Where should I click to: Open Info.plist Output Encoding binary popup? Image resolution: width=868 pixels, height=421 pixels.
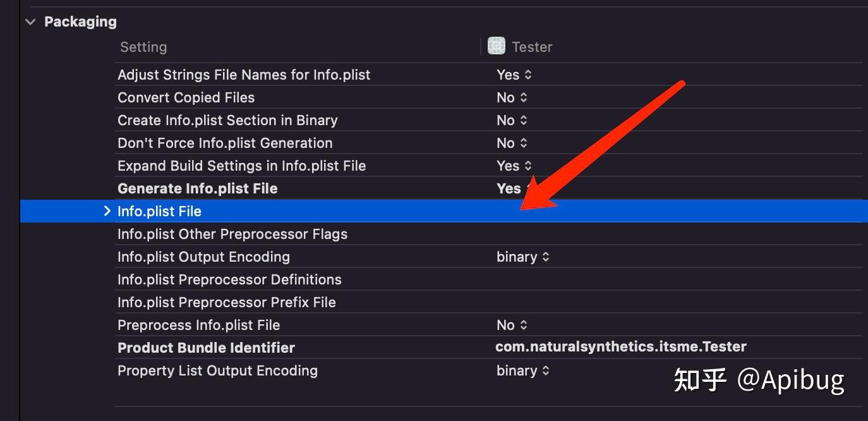(523, 257)
